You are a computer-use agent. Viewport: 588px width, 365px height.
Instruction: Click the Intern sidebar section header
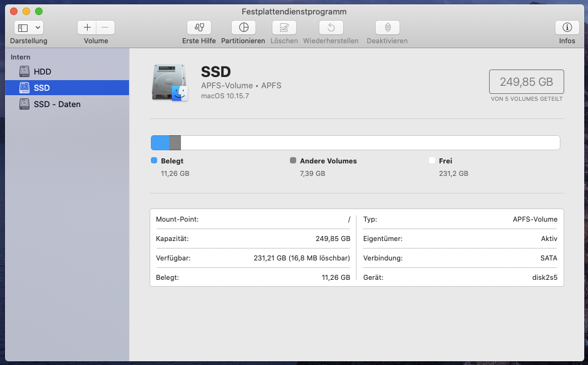point(21,57)
